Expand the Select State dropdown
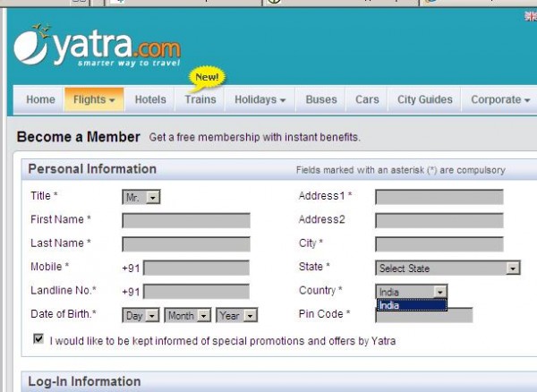This screenshot has width=537, height=392. 447,268
